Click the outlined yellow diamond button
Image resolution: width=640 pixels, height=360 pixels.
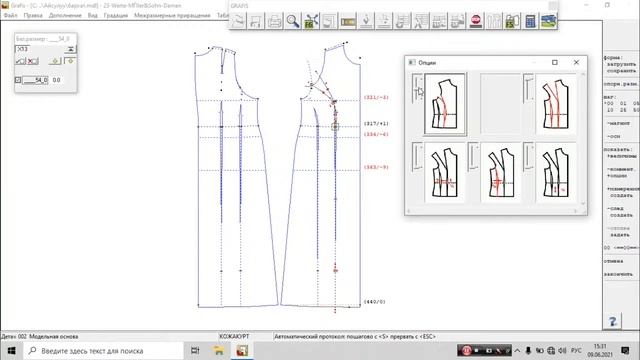70,61
